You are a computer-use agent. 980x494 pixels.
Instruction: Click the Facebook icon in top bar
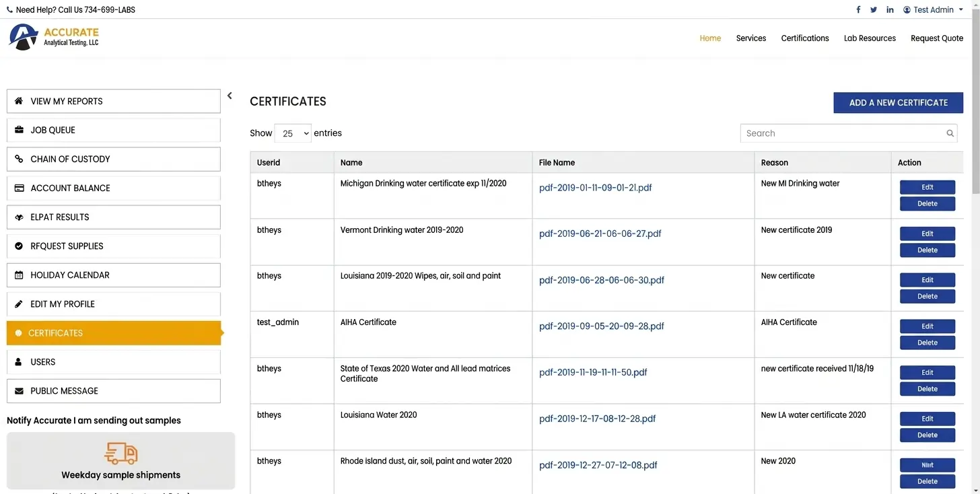[858, 10]
